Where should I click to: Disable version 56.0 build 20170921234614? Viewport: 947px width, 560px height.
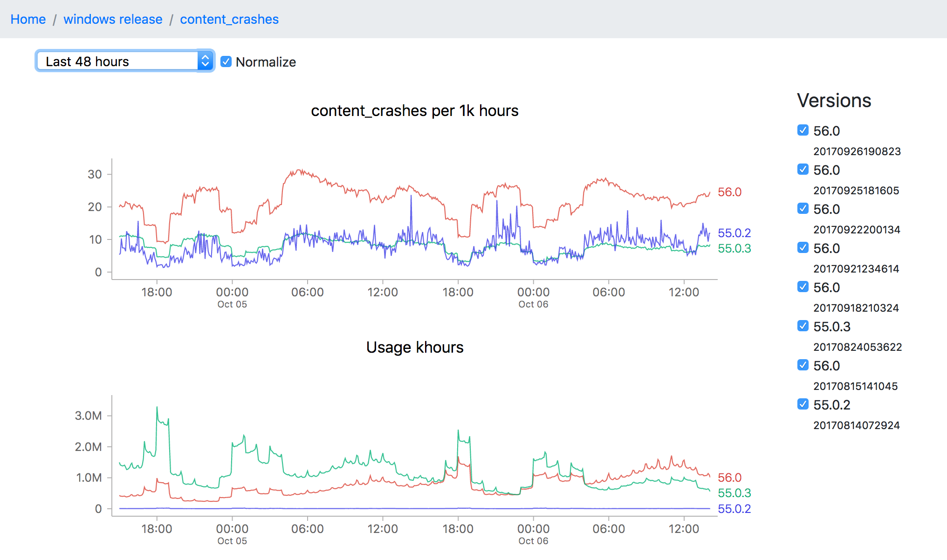pyautogui.click(x=803, y=248)
